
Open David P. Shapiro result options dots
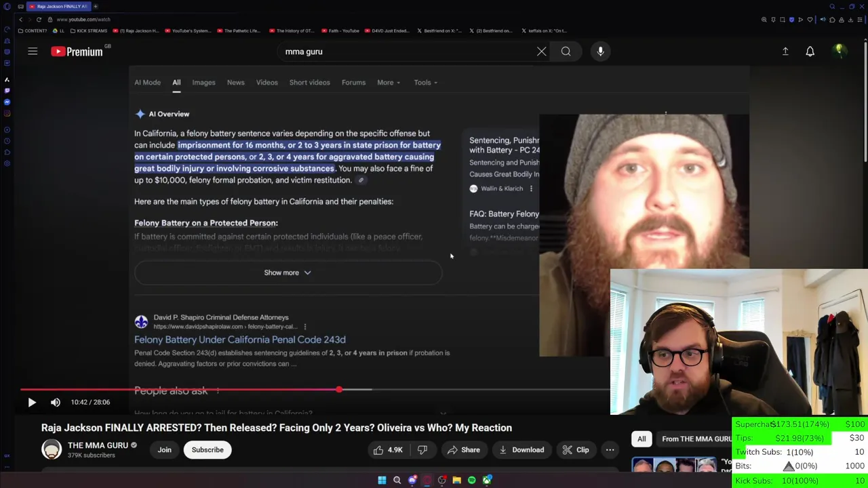(x=304, y=327)
